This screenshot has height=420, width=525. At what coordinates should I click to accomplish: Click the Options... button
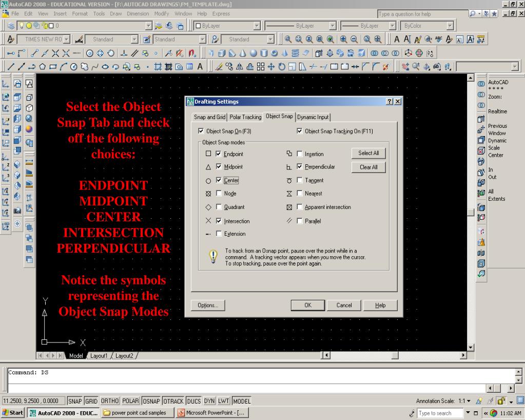point(208,305)
